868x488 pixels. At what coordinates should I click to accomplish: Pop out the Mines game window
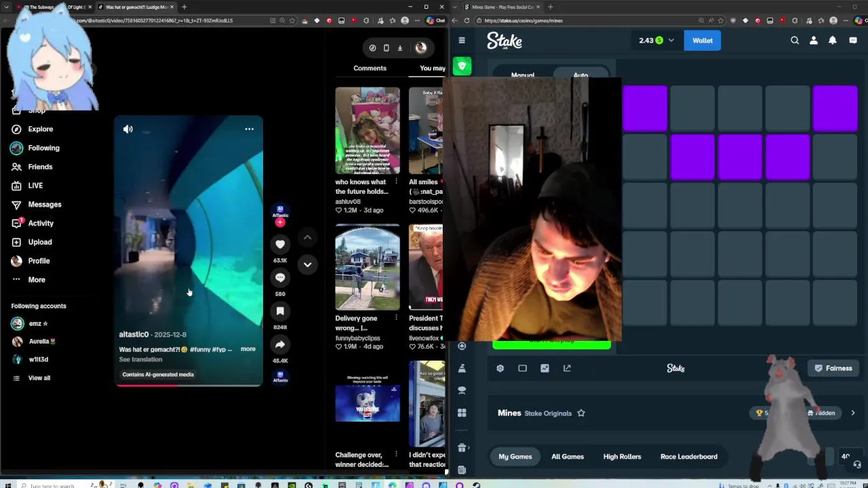click(567, 368)
